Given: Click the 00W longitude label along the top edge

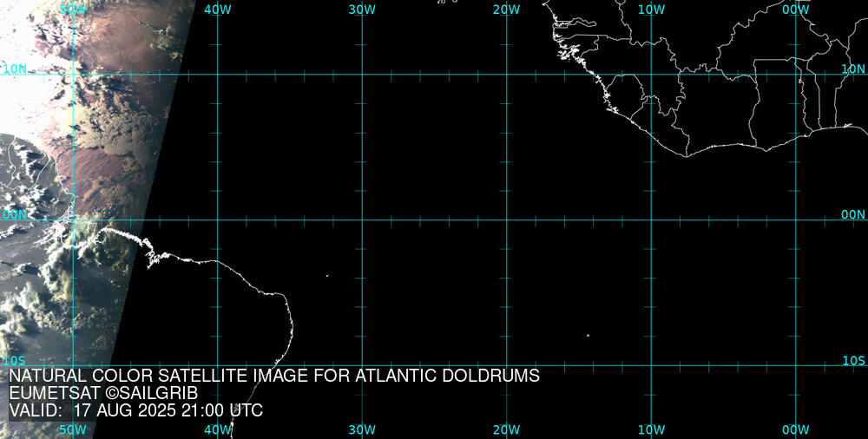Looking at the screenshot, I should 796,10.
